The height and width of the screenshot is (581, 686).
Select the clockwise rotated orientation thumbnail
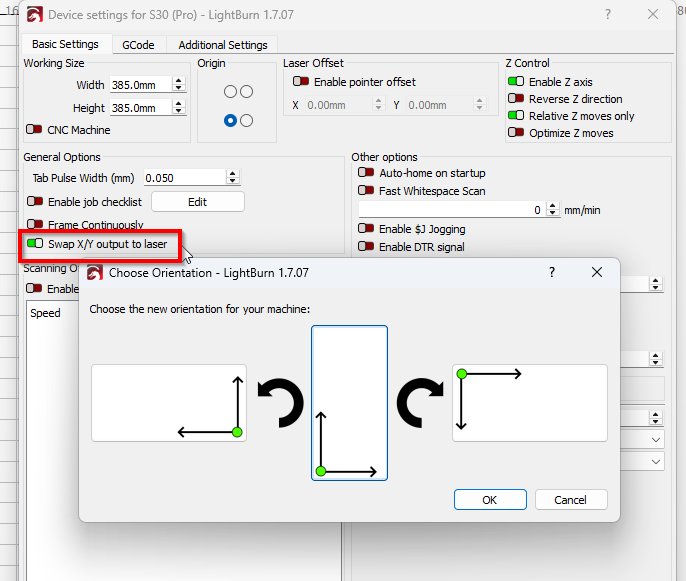point(530,403)
